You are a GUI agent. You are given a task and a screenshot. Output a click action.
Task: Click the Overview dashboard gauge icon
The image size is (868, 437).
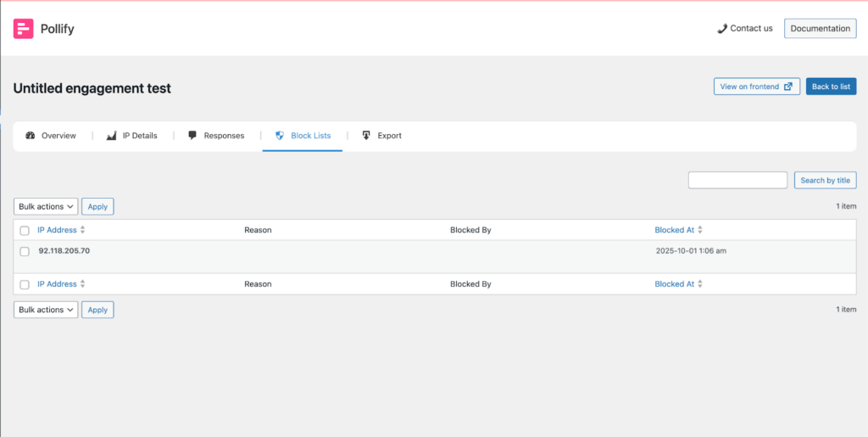[x=31, y=136]
